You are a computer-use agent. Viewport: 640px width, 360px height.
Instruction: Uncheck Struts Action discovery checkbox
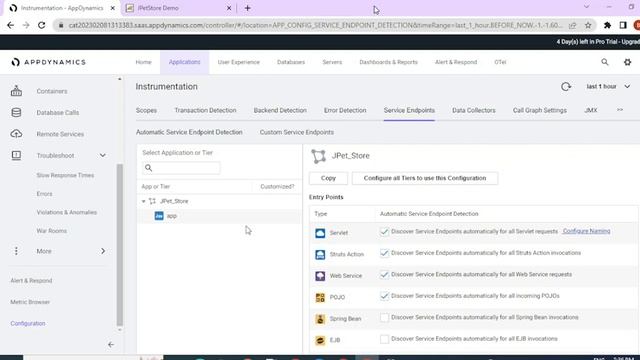(384, 253)
